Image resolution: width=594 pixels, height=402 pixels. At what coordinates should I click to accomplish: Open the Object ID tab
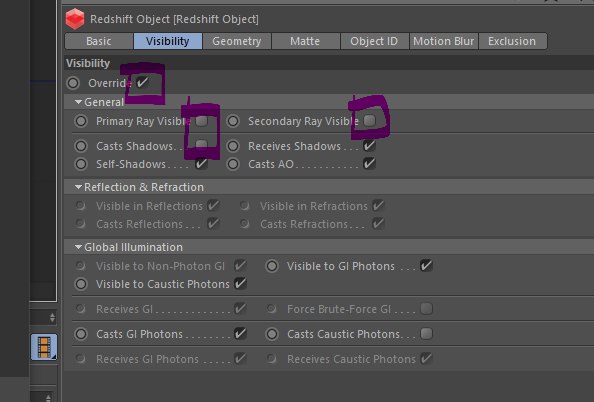tap(374, 41)
